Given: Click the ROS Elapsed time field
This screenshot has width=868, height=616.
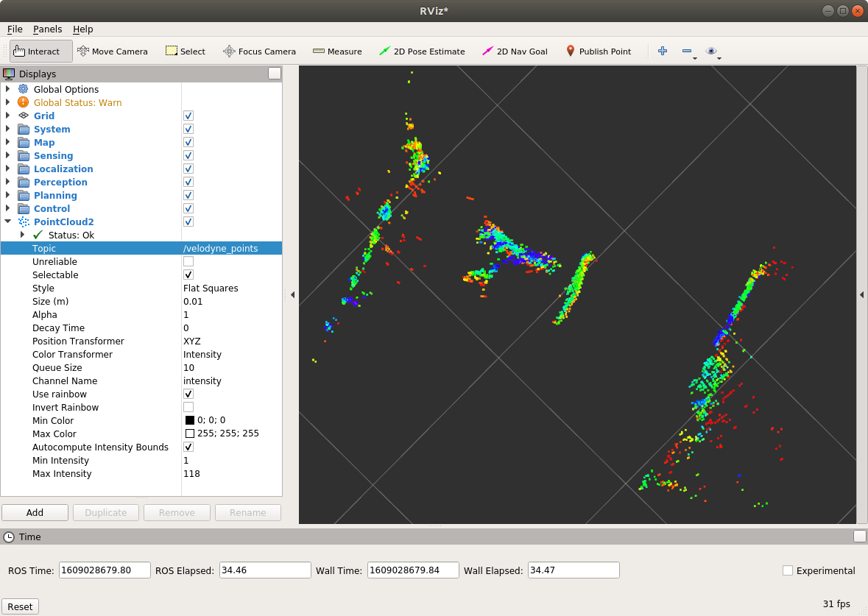Looking at the screenshot, I should (265, 570).
